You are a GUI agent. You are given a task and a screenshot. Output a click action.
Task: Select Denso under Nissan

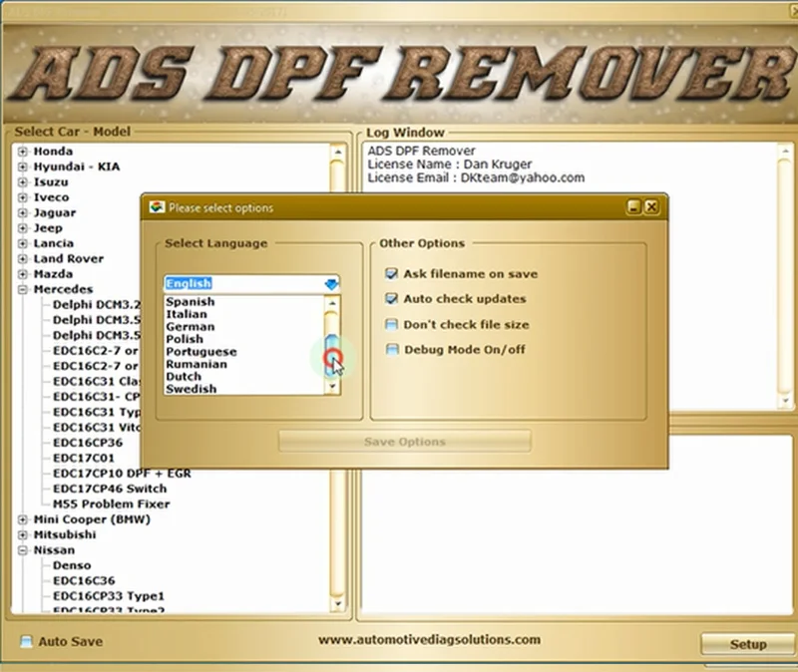point(72,565)
